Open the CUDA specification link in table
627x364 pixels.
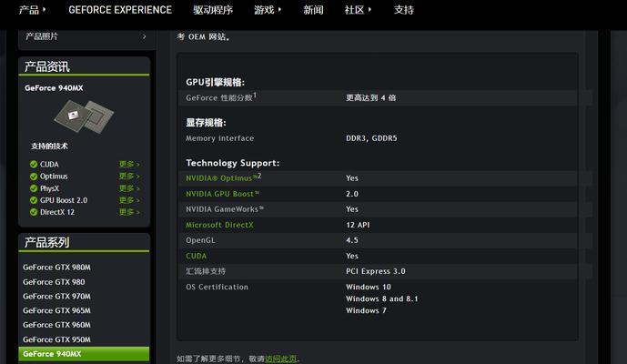[196, 256]
